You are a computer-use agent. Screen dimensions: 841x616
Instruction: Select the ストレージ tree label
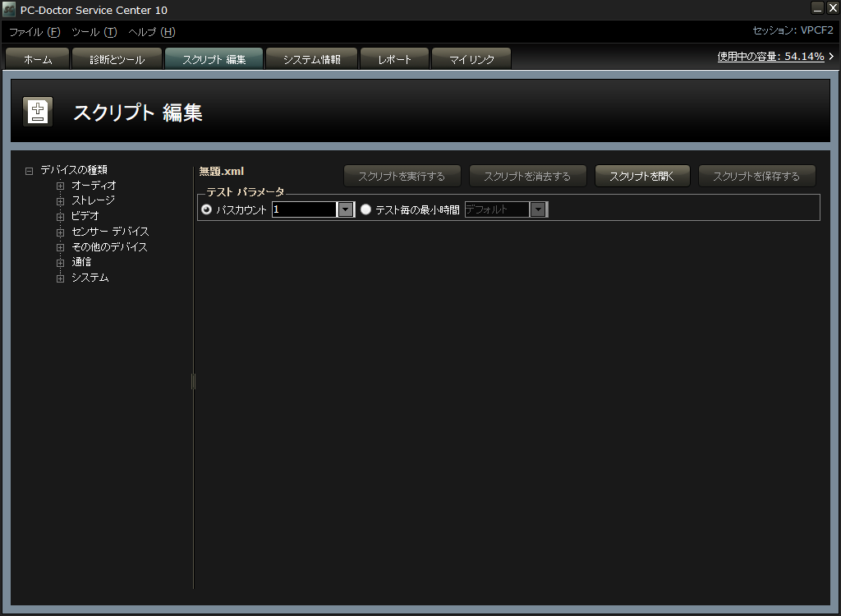[94, 200]
